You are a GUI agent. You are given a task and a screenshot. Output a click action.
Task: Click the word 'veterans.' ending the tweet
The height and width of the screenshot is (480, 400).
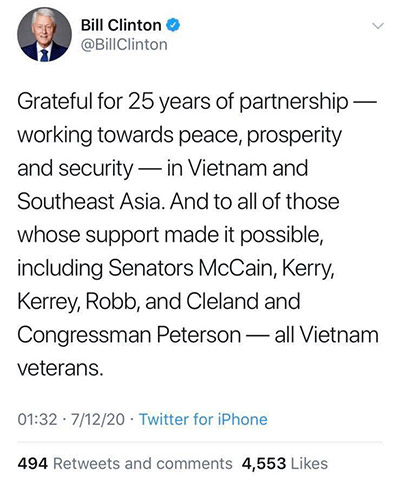[60, 368]
